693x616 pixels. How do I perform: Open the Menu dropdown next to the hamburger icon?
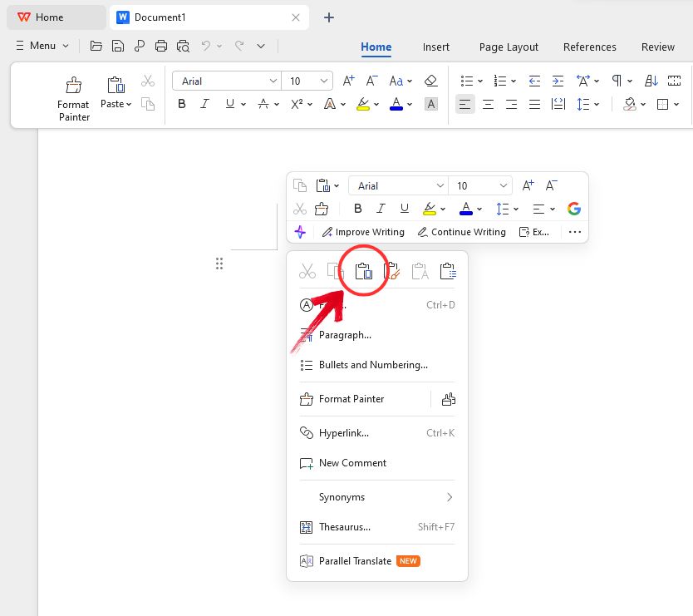click(42, 46)
